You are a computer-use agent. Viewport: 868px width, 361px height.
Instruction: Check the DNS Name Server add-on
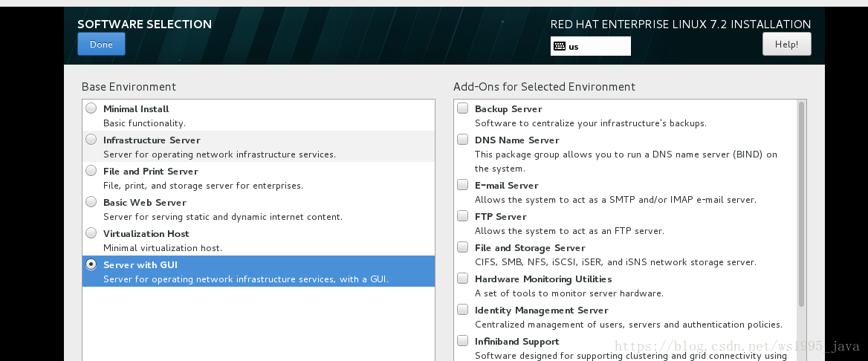pos(462,140)
